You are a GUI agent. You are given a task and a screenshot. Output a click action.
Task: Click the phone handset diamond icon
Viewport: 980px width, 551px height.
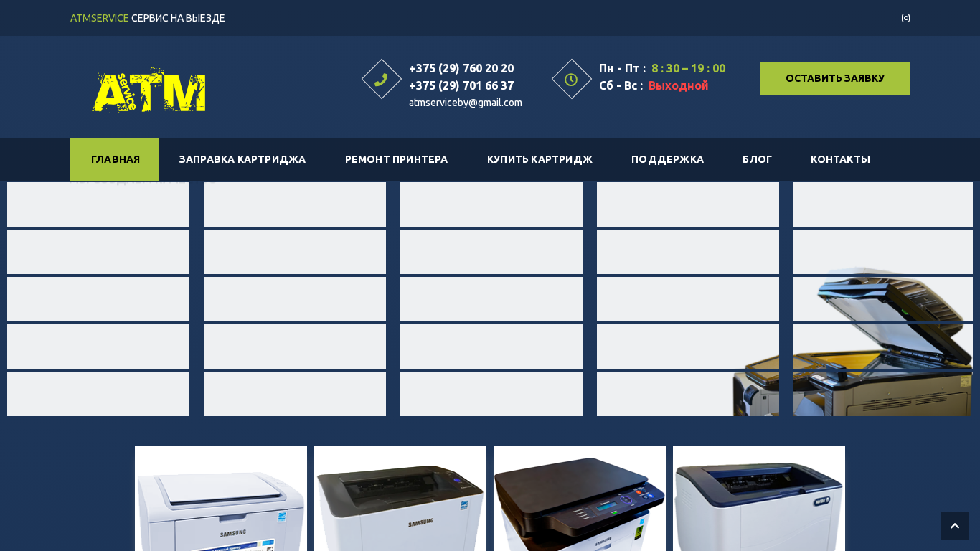click(382, 79)
